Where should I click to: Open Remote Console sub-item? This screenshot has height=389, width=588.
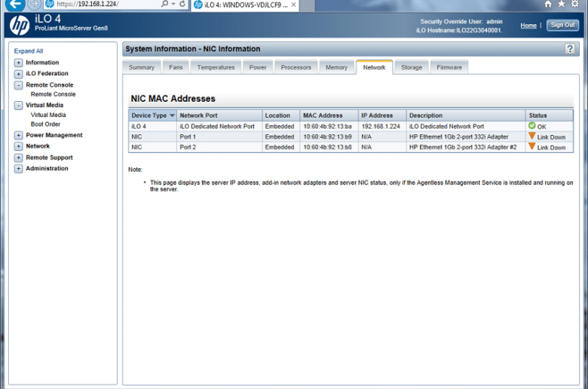(53, 94)
